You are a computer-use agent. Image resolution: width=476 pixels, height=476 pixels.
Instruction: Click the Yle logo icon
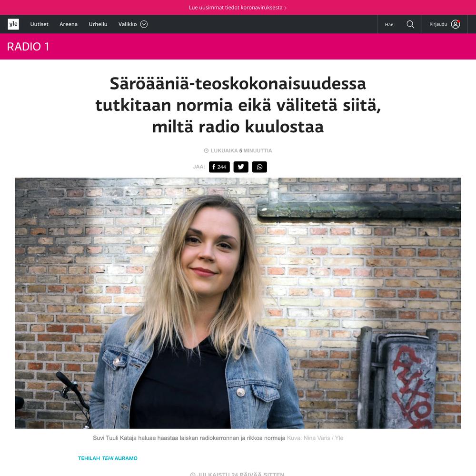tap(13, 24)
